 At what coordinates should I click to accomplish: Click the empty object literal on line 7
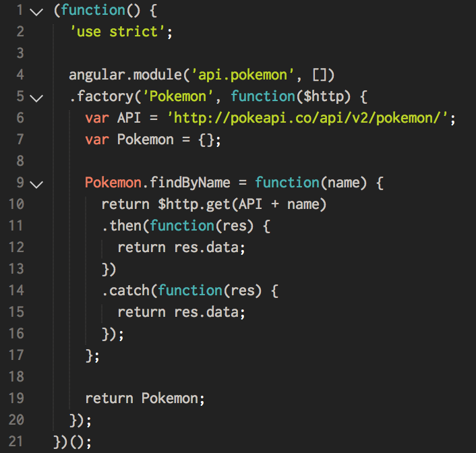(x=206, y=140)
